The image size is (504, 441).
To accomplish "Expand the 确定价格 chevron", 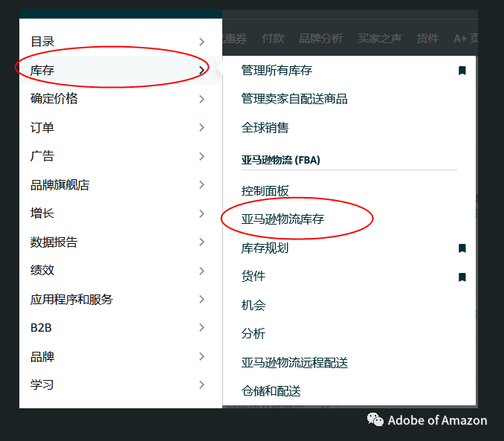I will click(x=201, y=99).
